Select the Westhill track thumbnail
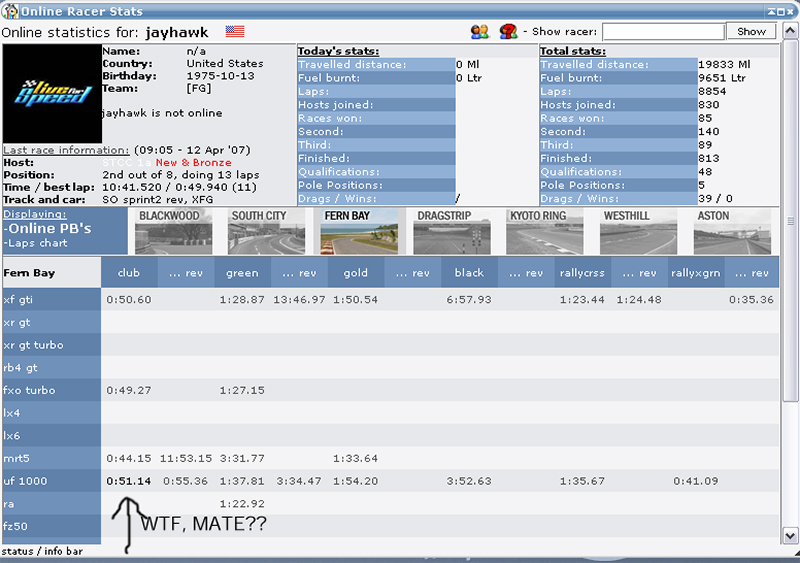The image size is (800, 563). tap(638, 231)
